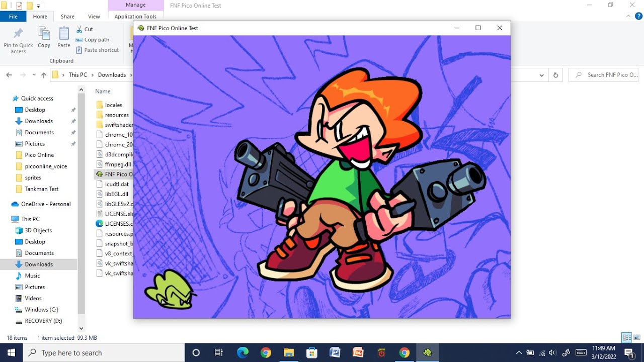Image resolution: width=644 pixels, height=362 pixels.
Task: Open Task View on the taskbar
Action: [218, 352]
